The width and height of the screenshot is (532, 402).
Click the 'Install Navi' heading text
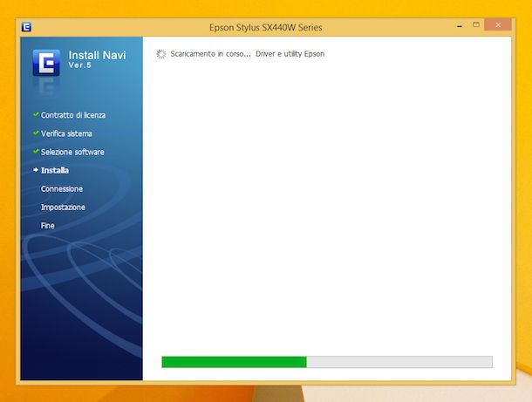tap(98, 55)
